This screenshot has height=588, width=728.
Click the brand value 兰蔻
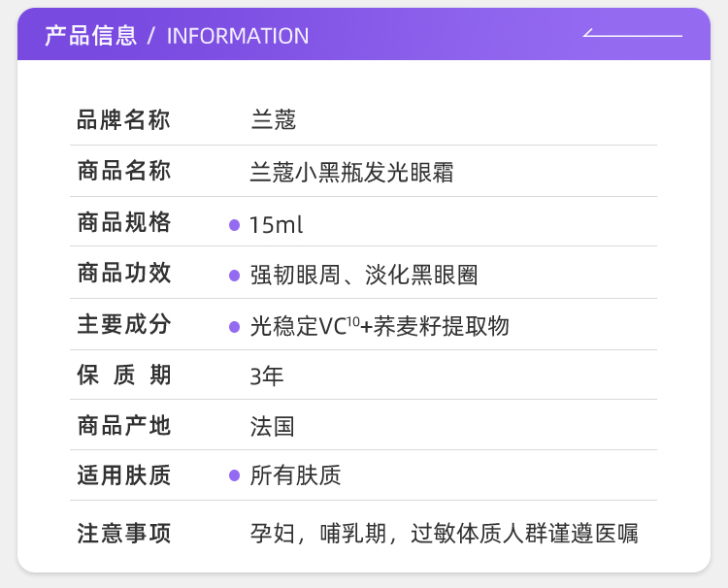(x=273, y=120)
